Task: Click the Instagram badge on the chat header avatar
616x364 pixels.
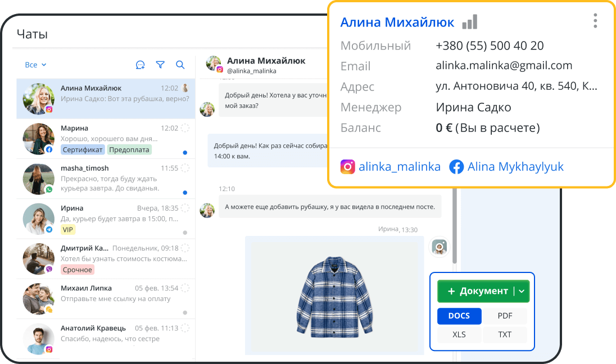Action: [x=219, y=70]
